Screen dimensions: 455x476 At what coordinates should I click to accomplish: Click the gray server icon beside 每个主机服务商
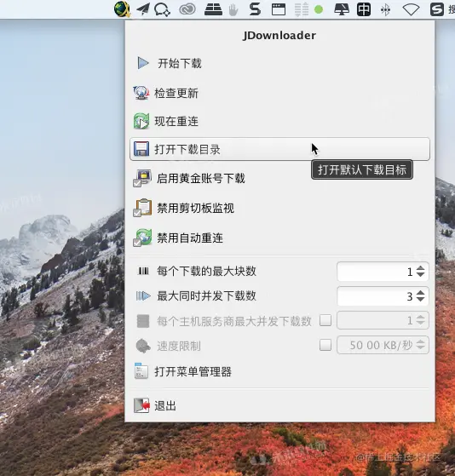(x=143, y=321)
